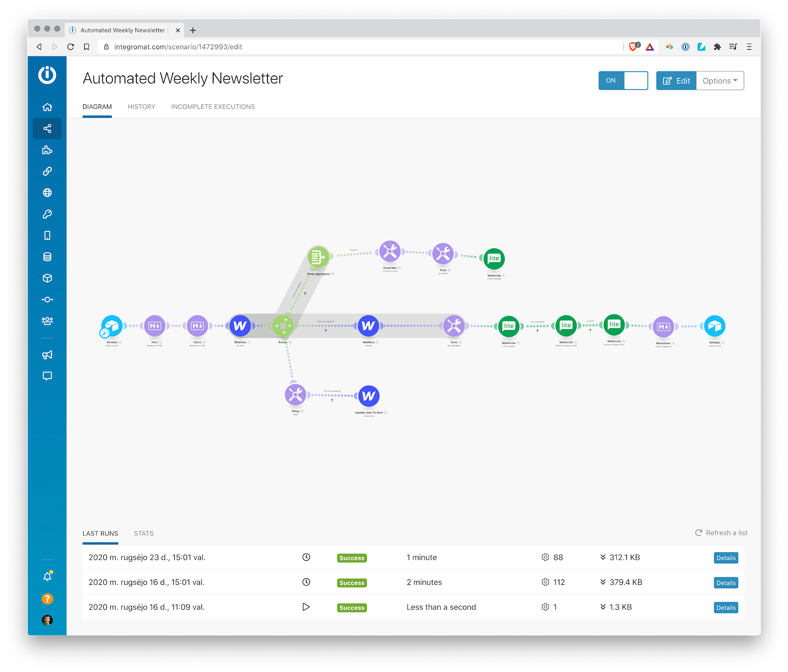Screen dimensions: 788x672
Task: Open Templates puzzle icon in sidebar
Action: (47, 150)
